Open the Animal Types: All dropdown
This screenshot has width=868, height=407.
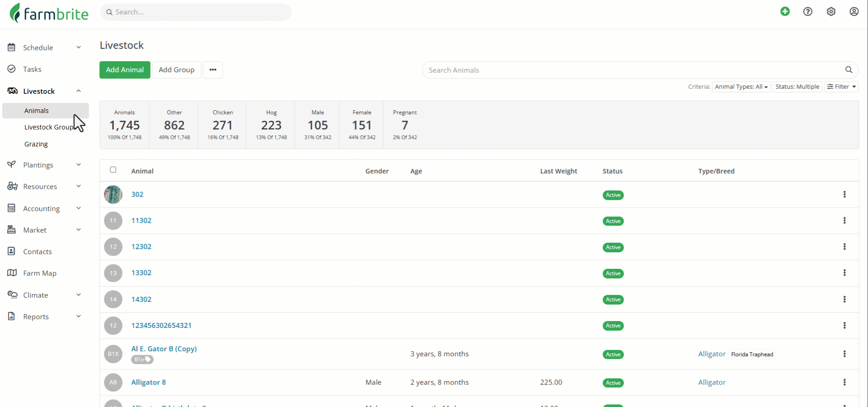[741, 87]
